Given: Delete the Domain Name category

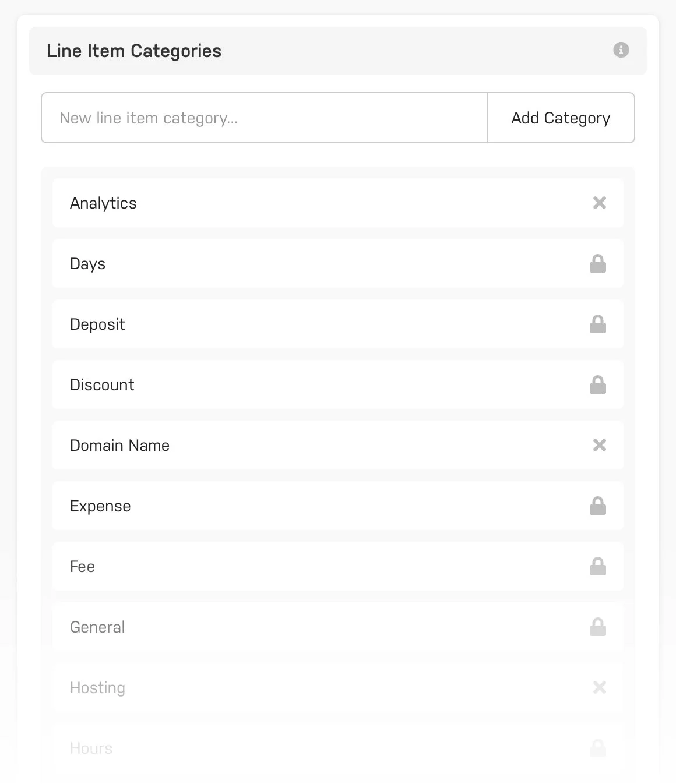Looking at the screenshot, I should coord(599,445).
